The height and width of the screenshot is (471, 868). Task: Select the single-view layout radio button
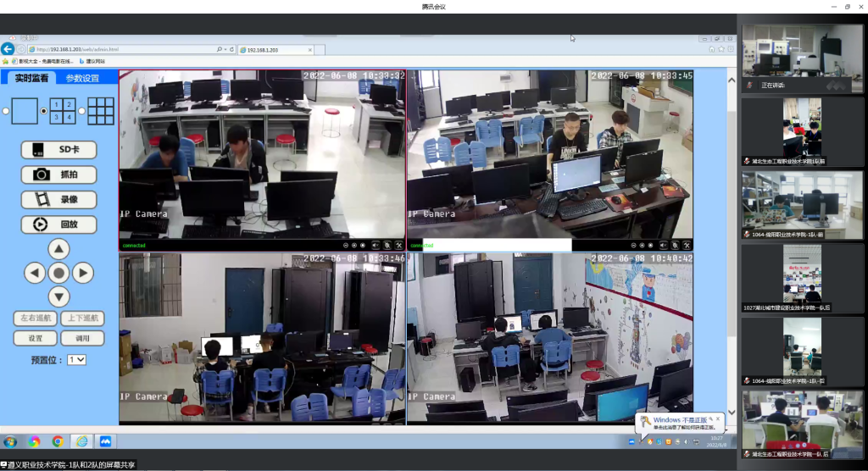point(6,111)
